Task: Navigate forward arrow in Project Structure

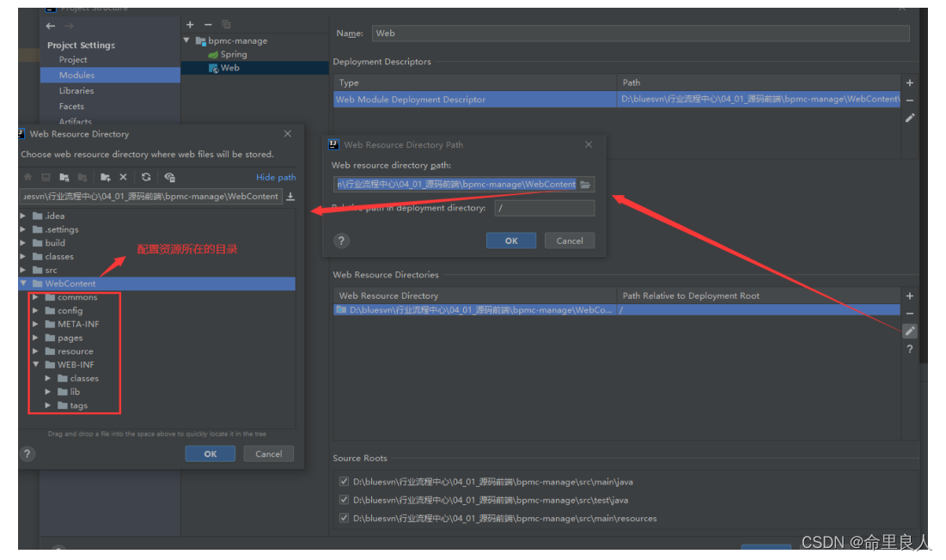Action: coord(69,26)
